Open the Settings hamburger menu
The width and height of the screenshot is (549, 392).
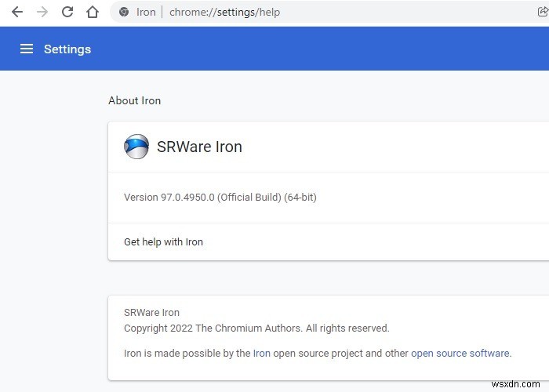pyautogui.click(x=27, y=49)
